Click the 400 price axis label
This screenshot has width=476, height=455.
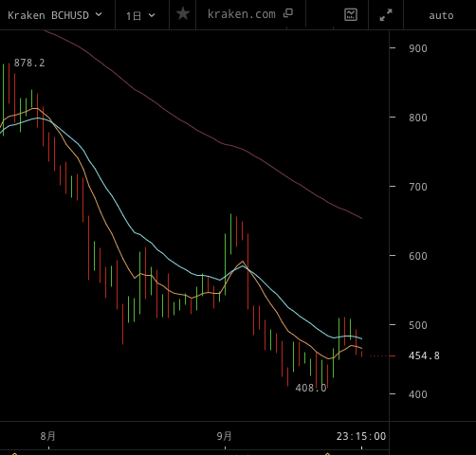click(x=418, y=394)
